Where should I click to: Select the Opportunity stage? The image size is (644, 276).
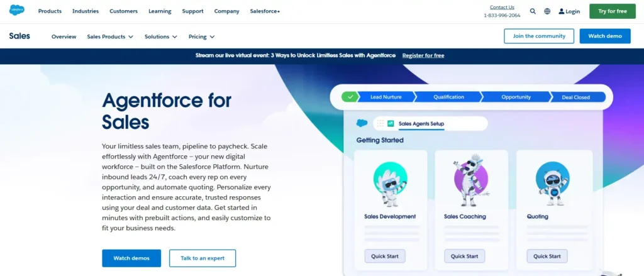coord(516,97)
